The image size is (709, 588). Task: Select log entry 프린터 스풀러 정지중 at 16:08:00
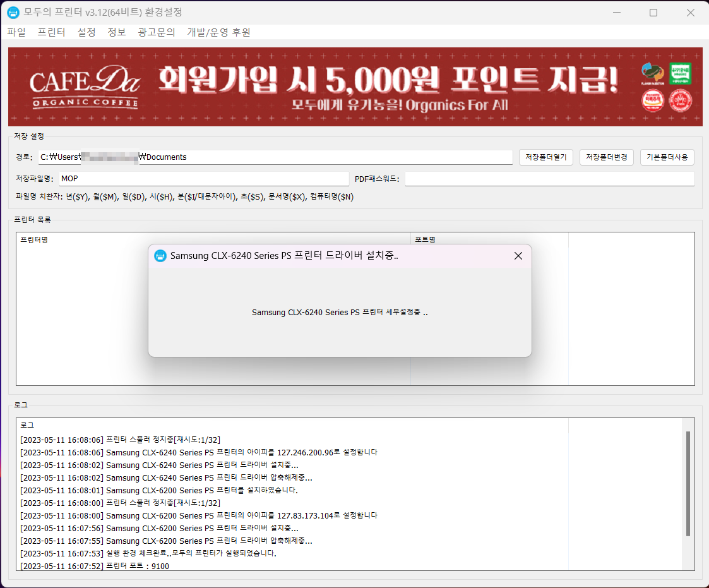[121, 503]
